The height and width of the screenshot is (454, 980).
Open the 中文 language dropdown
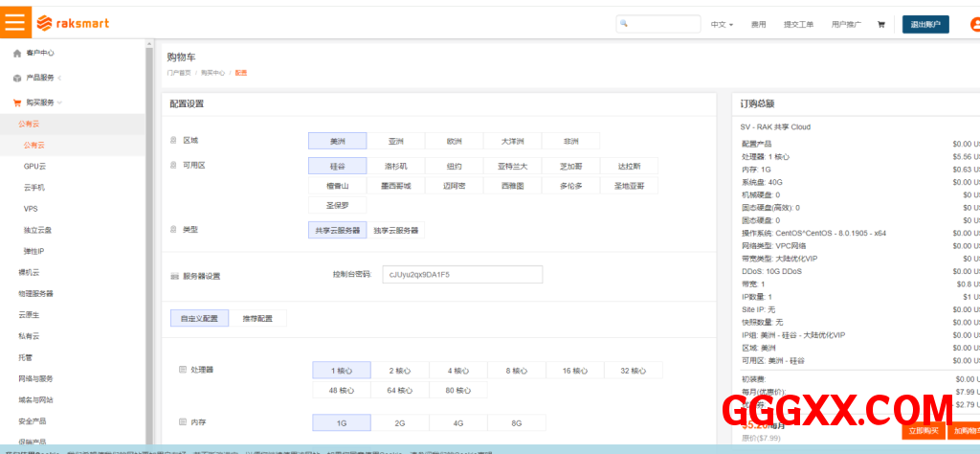tap(722, 25)
